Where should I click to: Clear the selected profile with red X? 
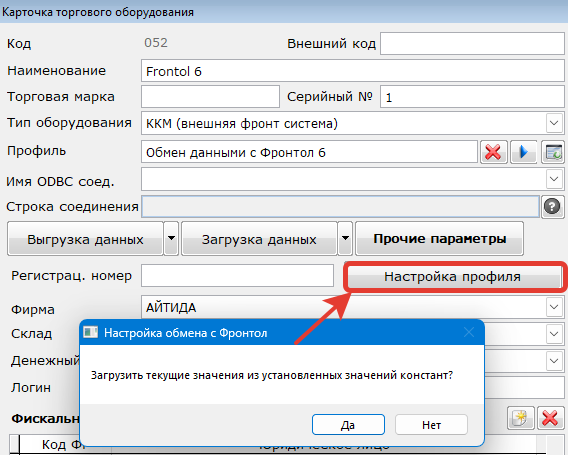point(493,152)
